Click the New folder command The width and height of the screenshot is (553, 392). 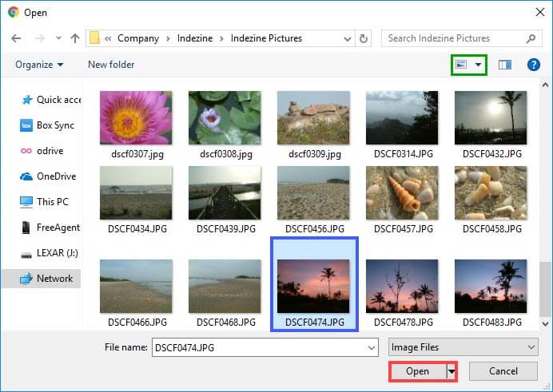click(x=111, y=65)
